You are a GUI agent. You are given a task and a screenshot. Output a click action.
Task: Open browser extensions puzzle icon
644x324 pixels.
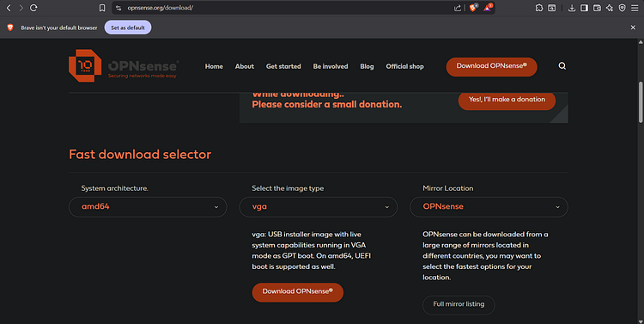[539, 8]
